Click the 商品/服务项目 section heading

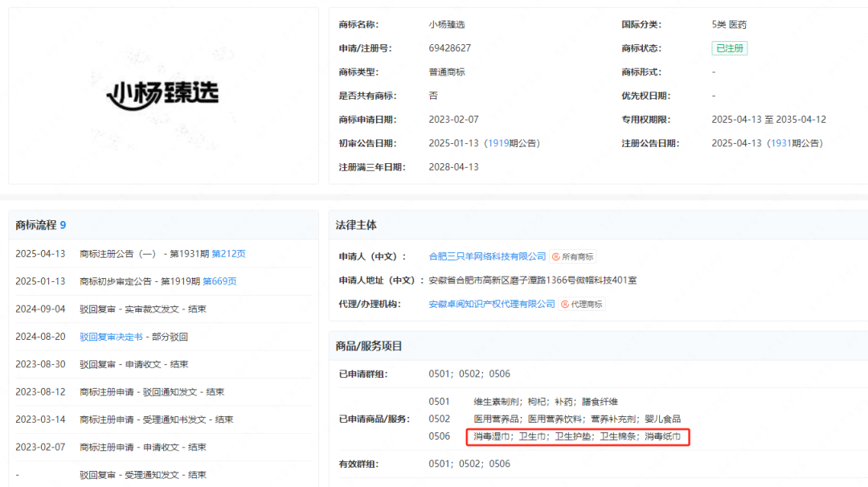(x=369, y=346)
